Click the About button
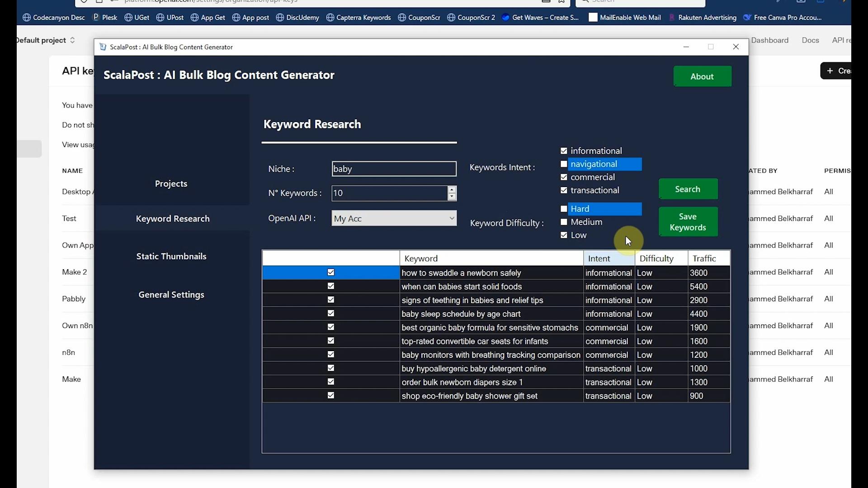The image size is (868, 488). pos(702,76)
